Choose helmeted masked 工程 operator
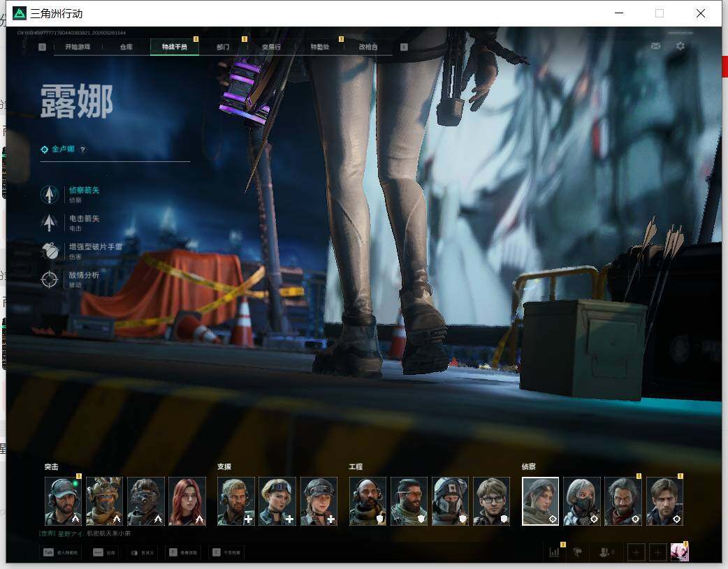728x569 pixels. [451, 501]
